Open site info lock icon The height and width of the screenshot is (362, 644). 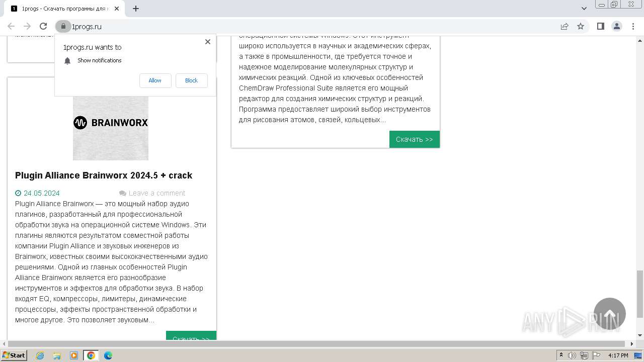(x=63, y=26)
